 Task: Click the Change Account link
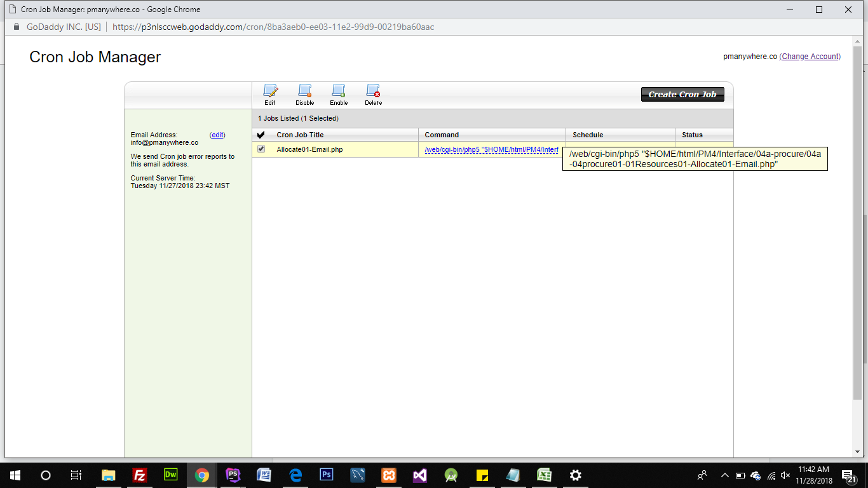[810, 57]
